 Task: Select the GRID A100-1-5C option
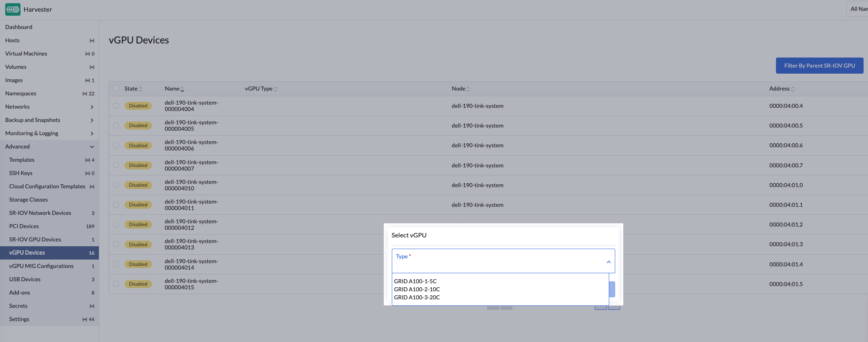415,281
